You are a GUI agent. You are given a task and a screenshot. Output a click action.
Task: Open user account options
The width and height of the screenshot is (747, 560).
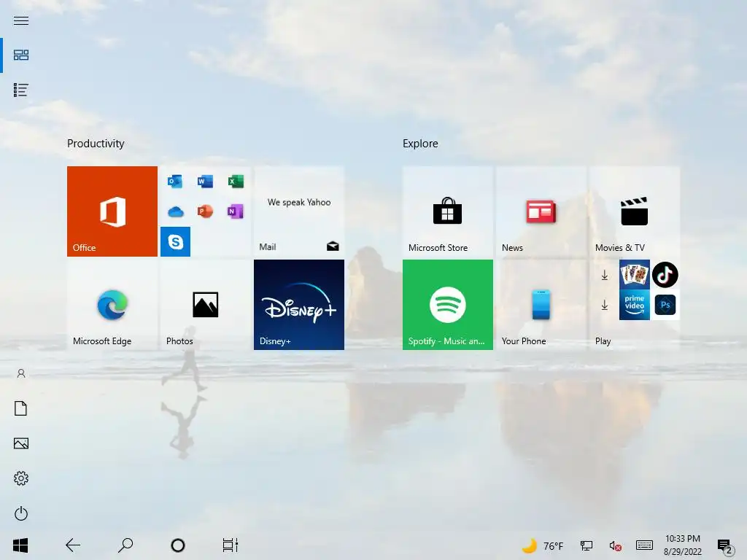coord(21,373)
